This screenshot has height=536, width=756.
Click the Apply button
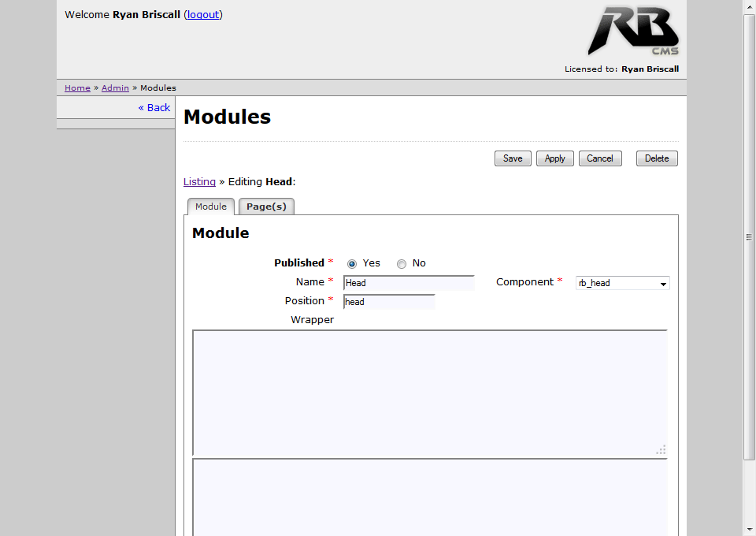(x=554, y=158)
